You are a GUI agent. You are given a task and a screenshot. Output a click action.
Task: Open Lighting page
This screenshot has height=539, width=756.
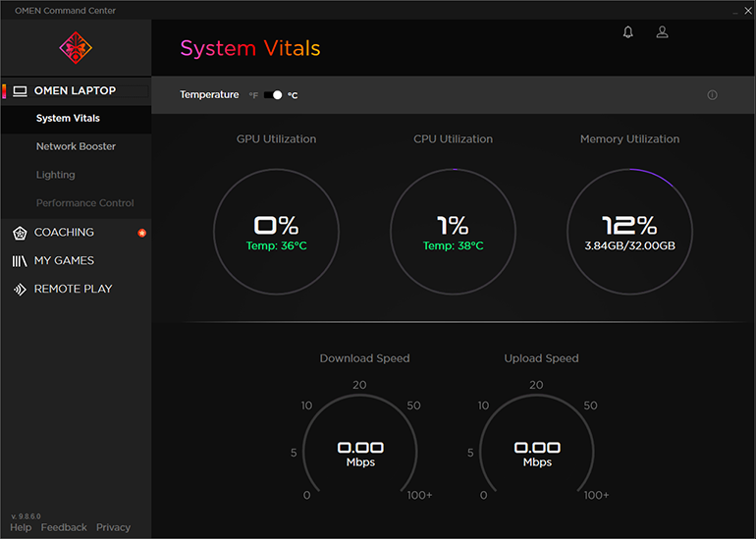coord(77,175)
